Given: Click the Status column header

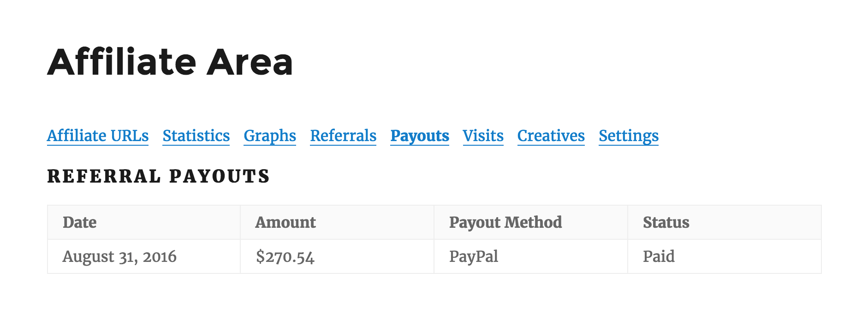Looking at the screenshot, I should click(x=666, y=222).
